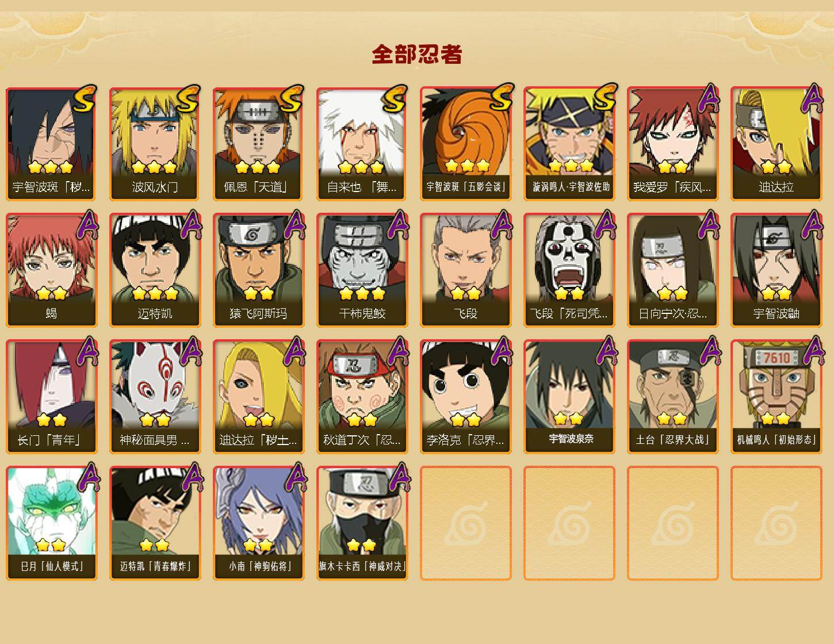Choose the 迈特凯「青春爆炸」 card
Screen dimensions: 834x644
pos(155,523)
